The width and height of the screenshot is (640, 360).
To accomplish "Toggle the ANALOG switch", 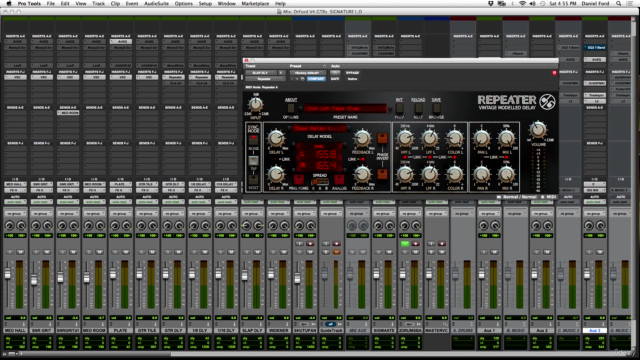I will [x=339, y=179].
